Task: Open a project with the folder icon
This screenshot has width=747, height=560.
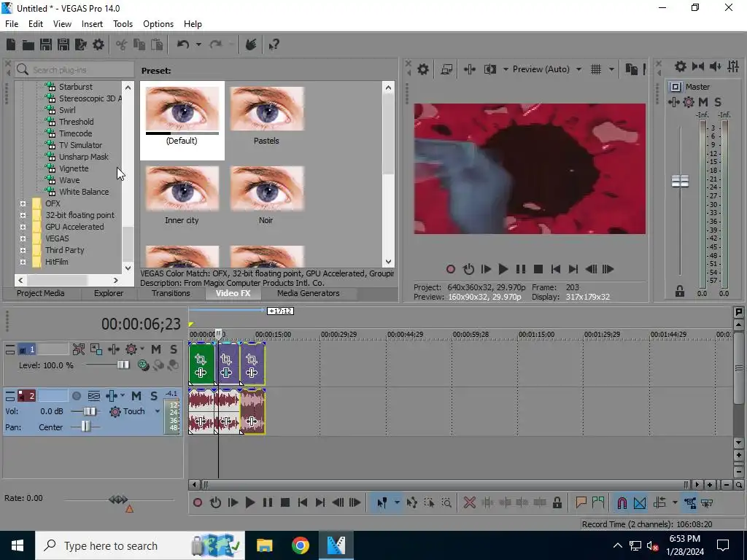Action: click(28, 44)
